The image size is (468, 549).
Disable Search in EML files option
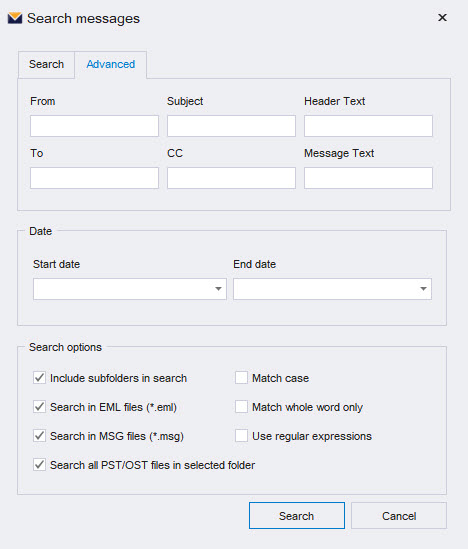pos(40,407)
